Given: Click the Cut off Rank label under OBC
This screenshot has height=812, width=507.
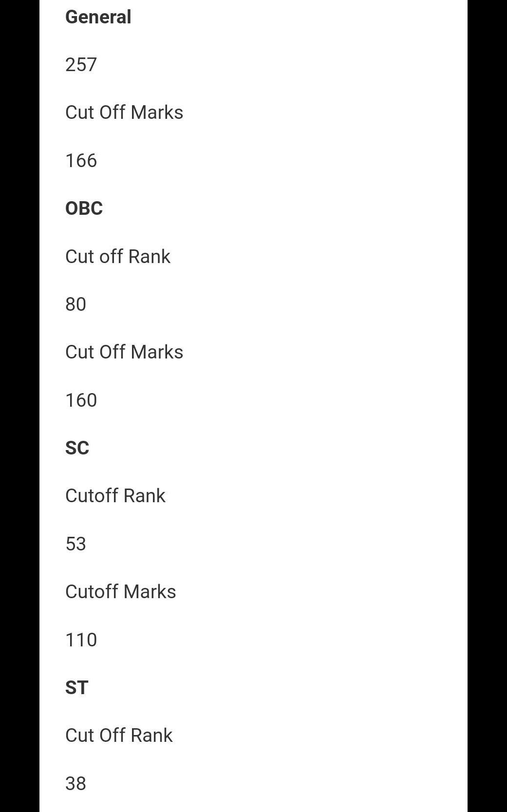Looking at the screenshot, I should point(118,257).
